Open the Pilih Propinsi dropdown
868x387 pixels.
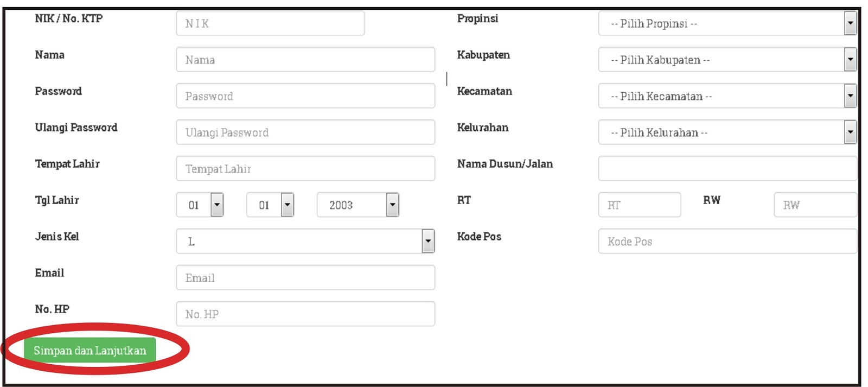pyautogui.click(x=727, y=23)
